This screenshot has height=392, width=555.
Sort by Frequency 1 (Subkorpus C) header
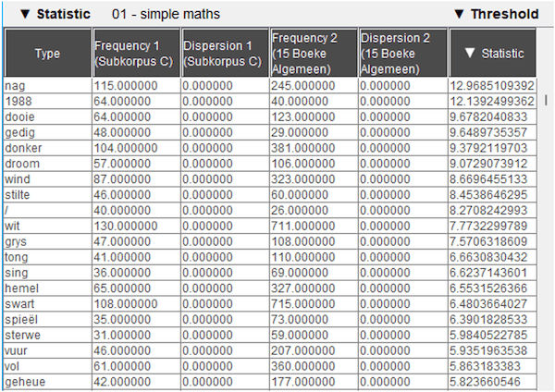pos(134,54)
